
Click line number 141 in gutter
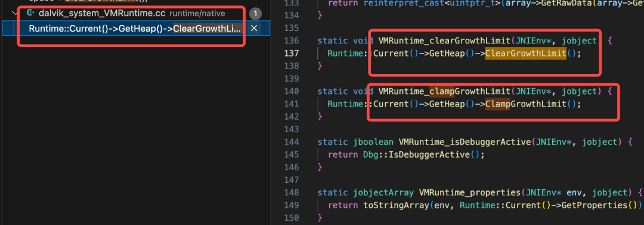pos(292,104)
